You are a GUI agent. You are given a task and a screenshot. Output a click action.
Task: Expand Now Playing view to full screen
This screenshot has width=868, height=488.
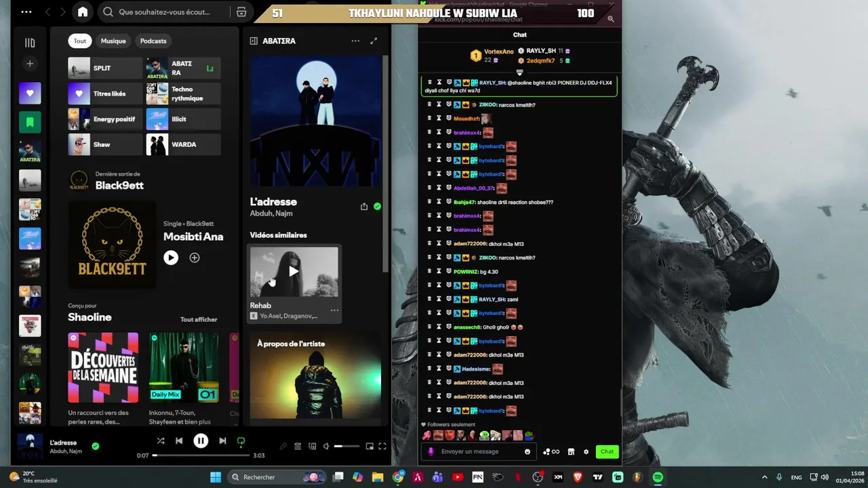(374, 41)
